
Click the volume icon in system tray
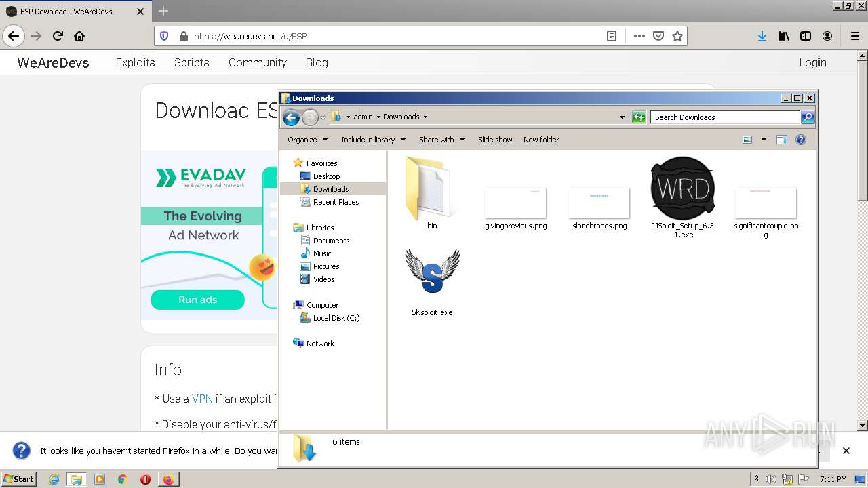click(x=771, y=479)
